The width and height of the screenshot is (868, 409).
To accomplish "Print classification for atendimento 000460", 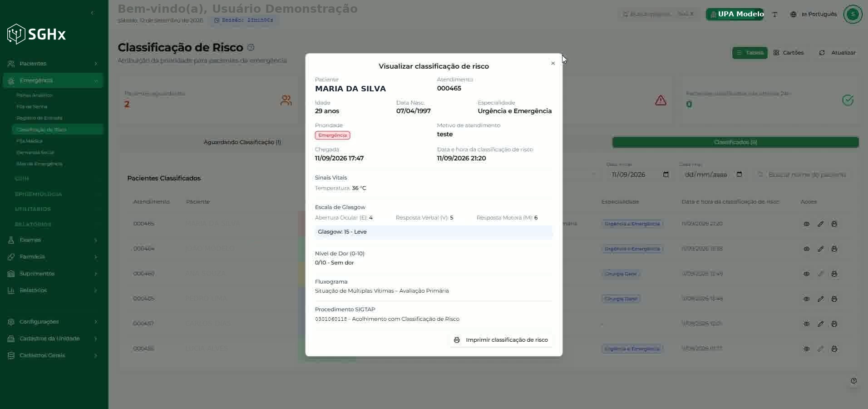I will pos(834,274).
